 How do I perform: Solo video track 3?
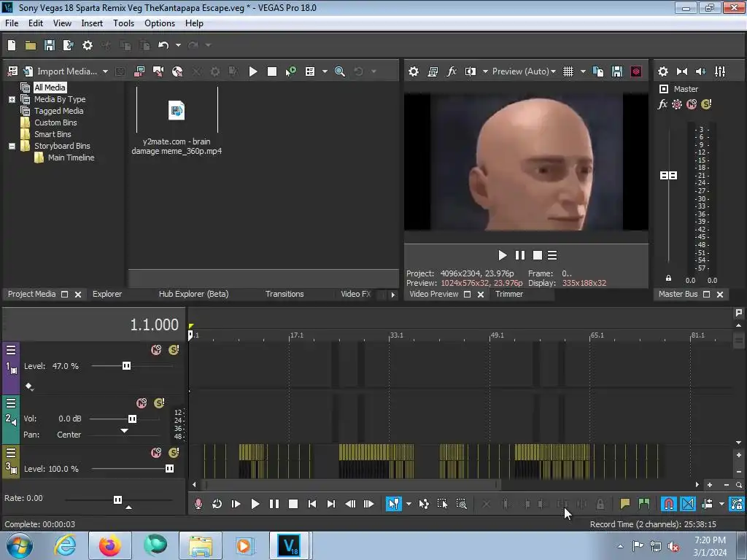pyautogui.click(x=174, y=452)
